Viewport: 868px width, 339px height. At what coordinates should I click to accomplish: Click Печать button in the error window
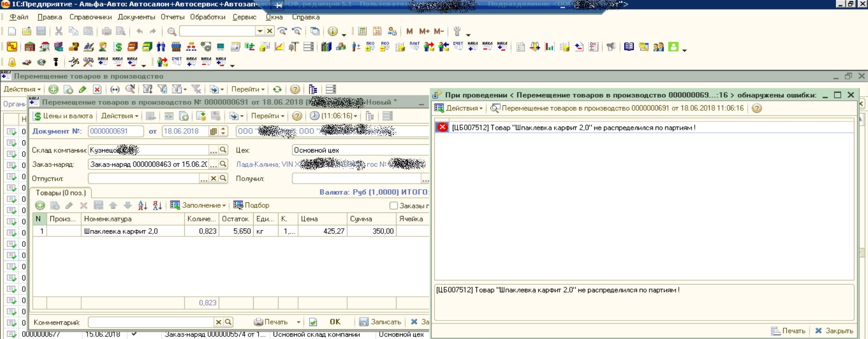[788, 331]
